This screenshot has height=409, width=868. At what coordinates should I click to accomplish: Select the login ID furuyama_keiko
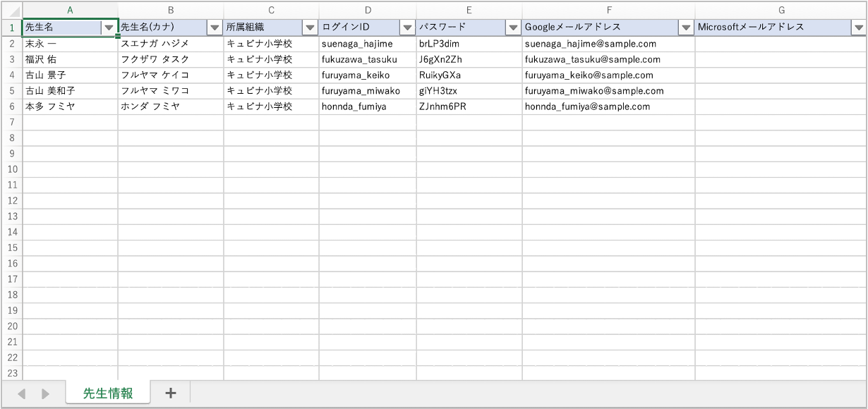[x=368, y=75]
